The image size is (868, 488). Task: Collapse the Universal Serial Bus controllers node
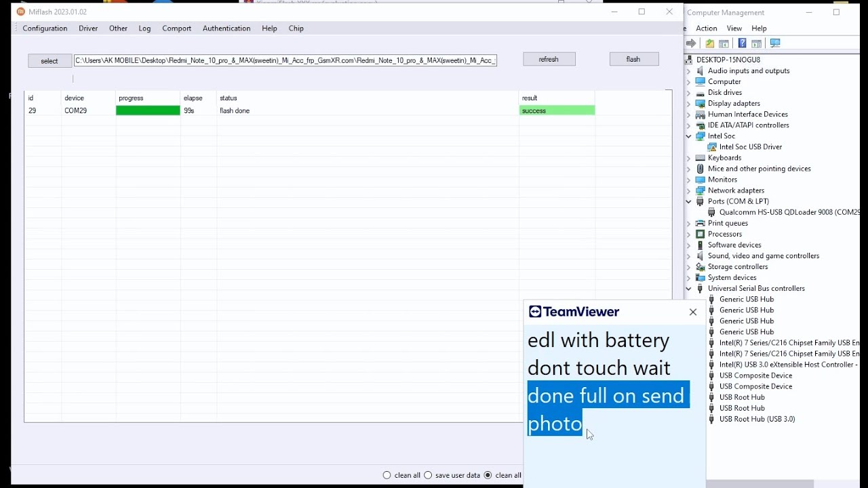[x=689, y=288]
